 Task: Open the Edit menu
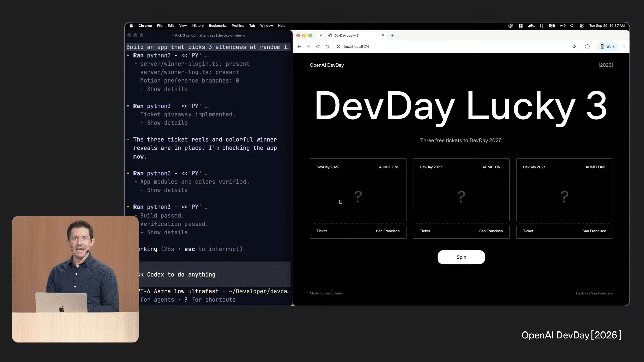[x=171, y=26]
